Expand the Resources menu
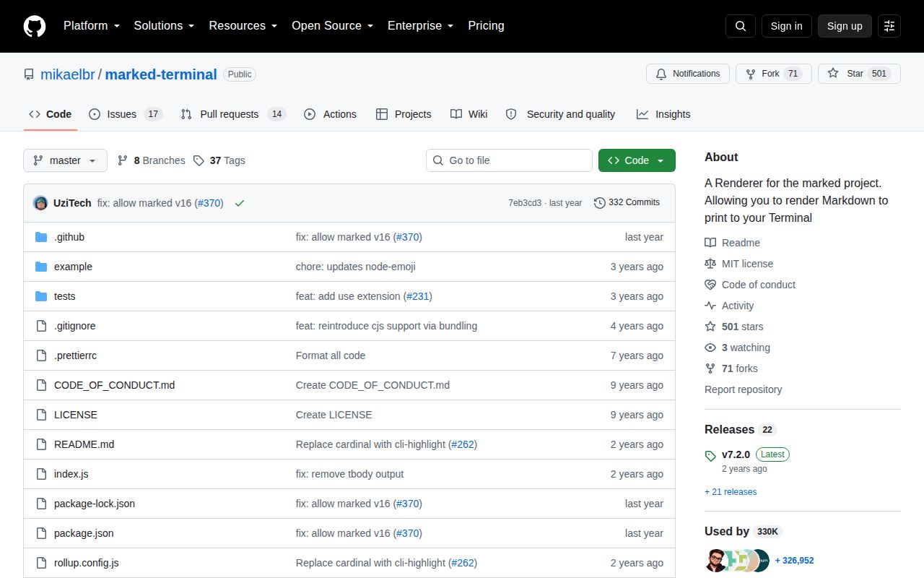This screenshot has width=924, height=578. 243,26
